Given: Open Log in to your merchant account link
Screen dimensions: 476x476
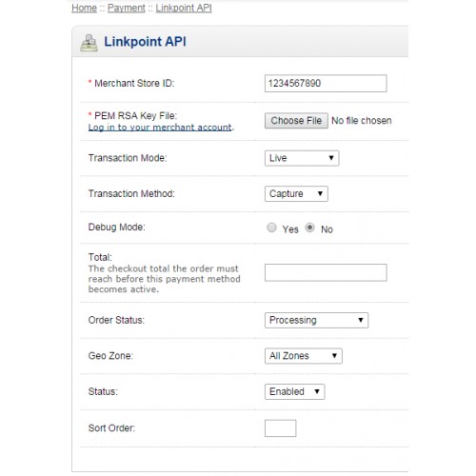Looking at the screenshot, I should [x=160, y=128].
